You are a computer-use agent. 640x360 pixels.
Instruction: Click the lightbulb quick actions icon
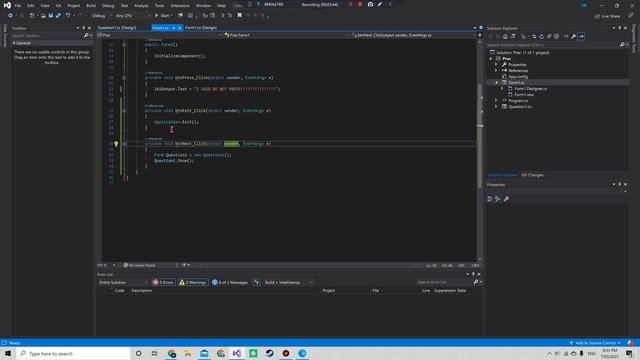[x=116, y=144]
